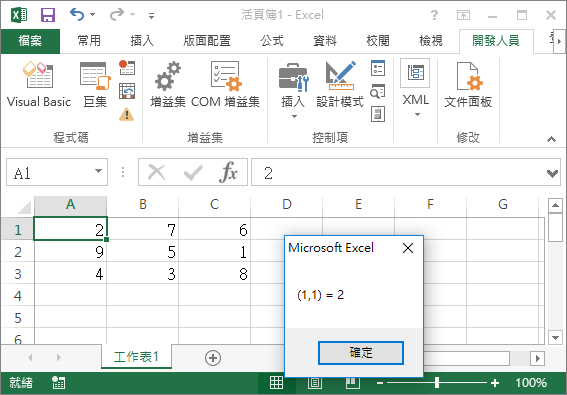Expand the formula bar
The height and width of the screenshot is (395, 567).
click(552, 173)
